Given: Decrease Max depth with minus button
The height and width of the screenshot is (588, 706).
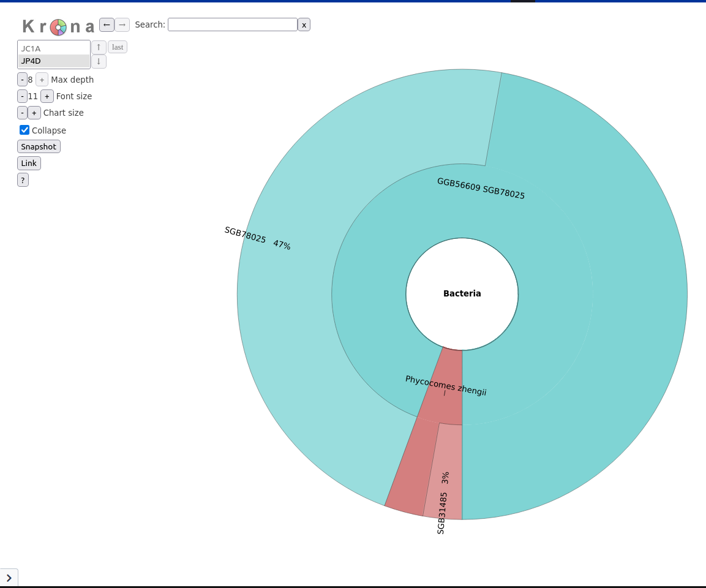Looking at the screenshot, I should click(x=22, y=80).
